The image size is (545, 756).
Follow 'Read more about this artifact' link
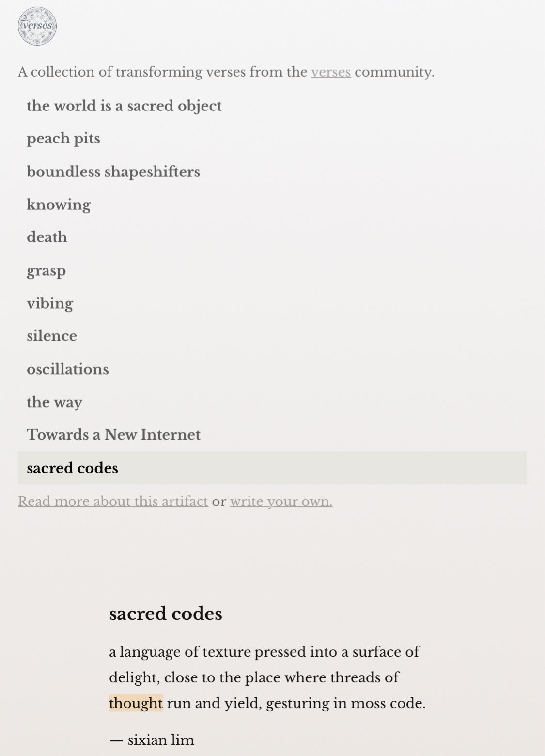click(113, 501)
